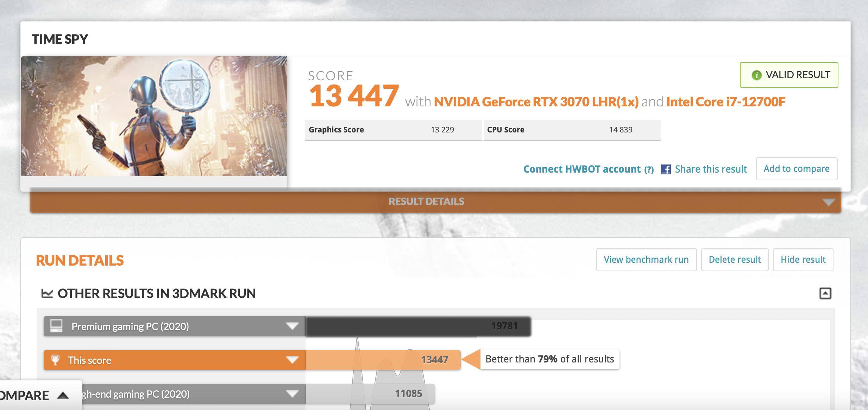This screenshot has height=410, width=868.
Task: Click the green Valid Result info icon
Action: [756, 75]
